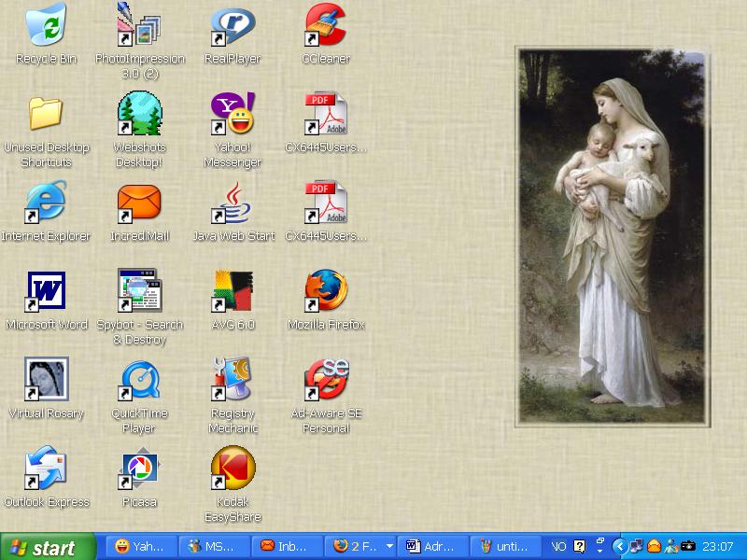747x560 pixels.
Task: Open Microsoft Word desktop shortcut
Action: coord(46,291)
